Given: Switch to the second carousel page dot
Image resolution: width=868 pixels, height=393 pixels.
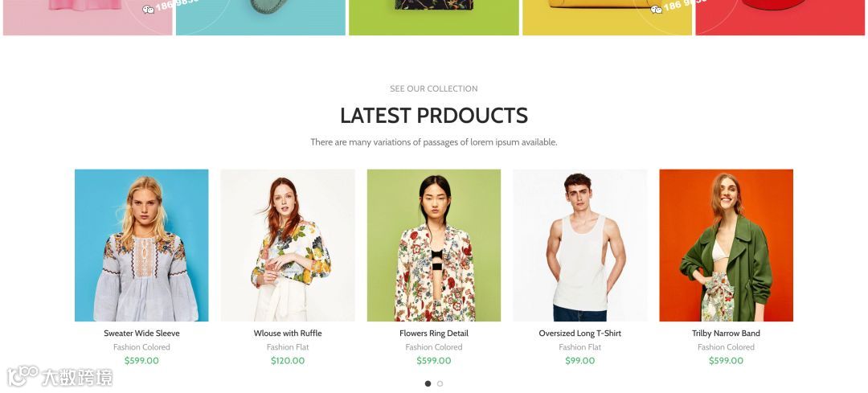Looking at the screenshot, I should 440,383.
